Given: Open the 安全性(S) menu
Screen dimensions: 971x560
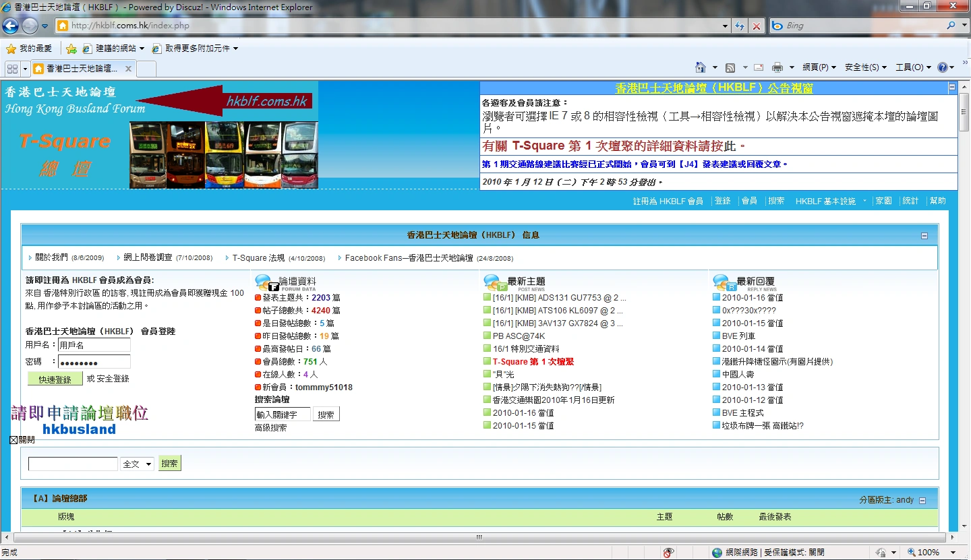Looking at the screenshot, I should click(865, 67).
